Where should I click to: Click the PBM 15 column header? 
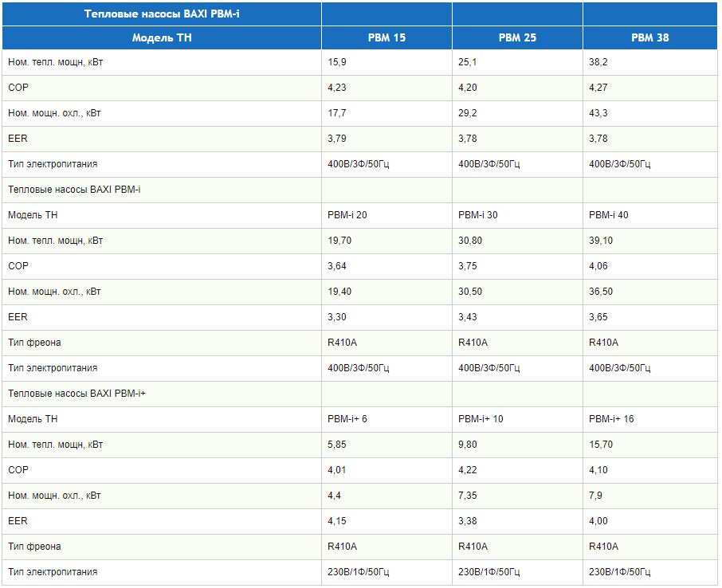(387, 37)
